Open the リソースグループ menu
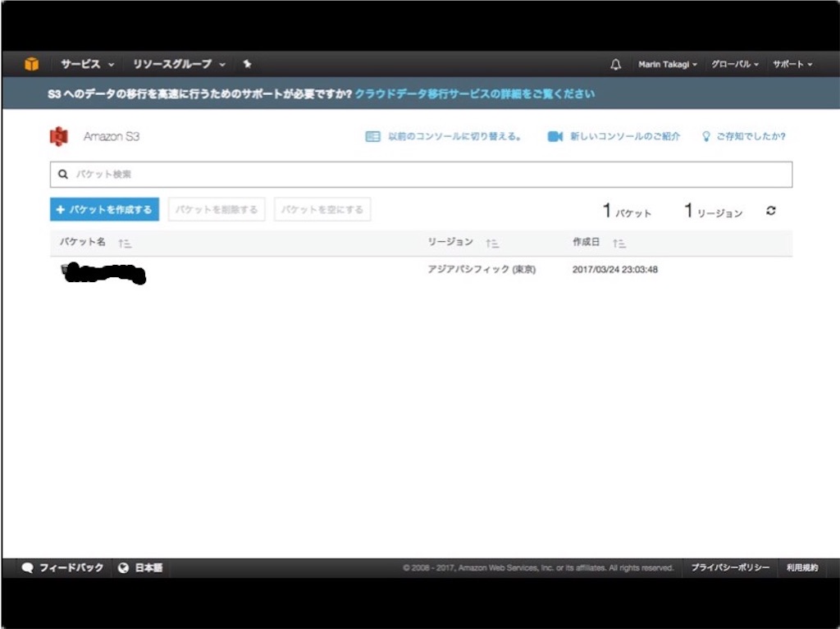Viewport: 840px width, 629px height. [179, 64]
